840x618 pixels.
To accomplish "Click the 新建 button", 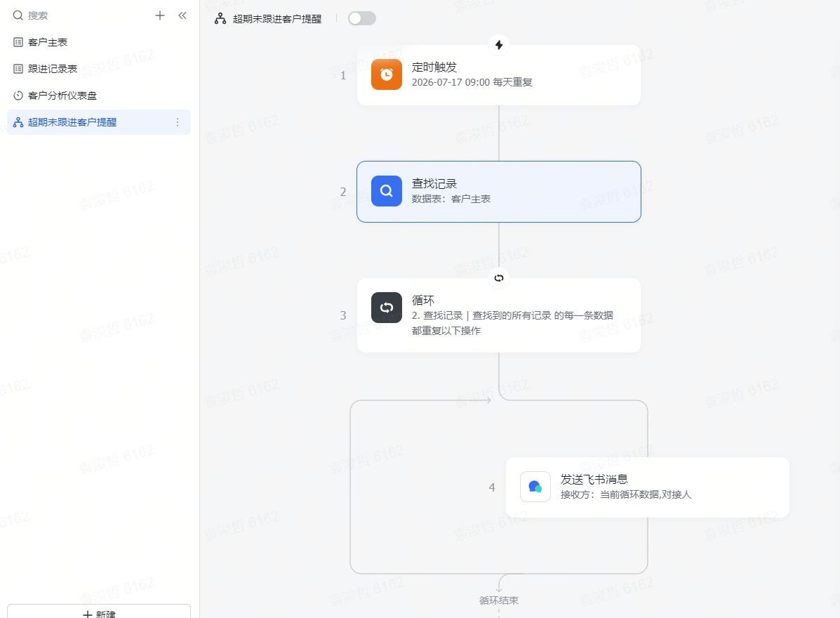I will (x=98, y=612).
